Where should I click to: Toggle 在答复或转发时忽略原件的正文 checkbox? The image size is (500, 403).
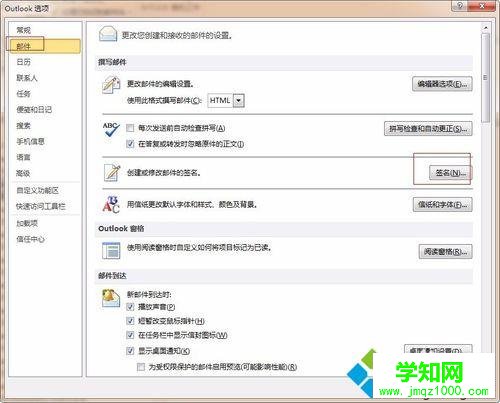pyautogui.click(x=130, y=144)
